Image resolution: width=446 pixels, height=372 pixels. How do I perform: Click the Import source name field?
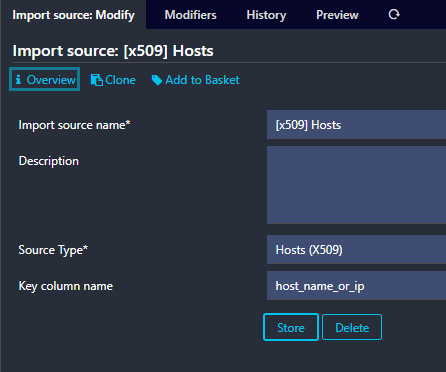coord(356,125)
